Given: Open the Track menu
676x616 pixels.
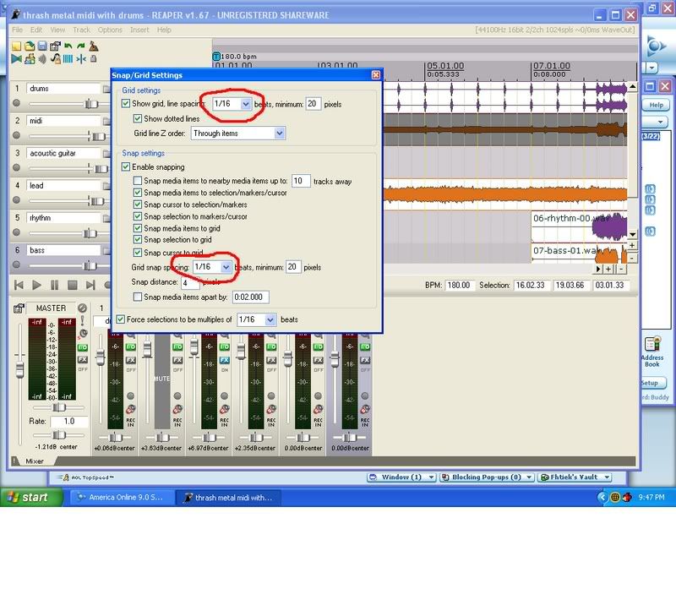Looking at the screenshot, I should click(x=81, y=30).
